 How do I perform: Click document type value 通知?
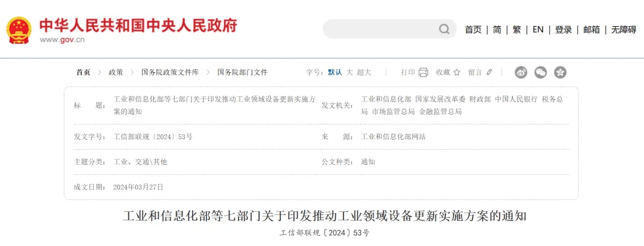tap(368, 162)
